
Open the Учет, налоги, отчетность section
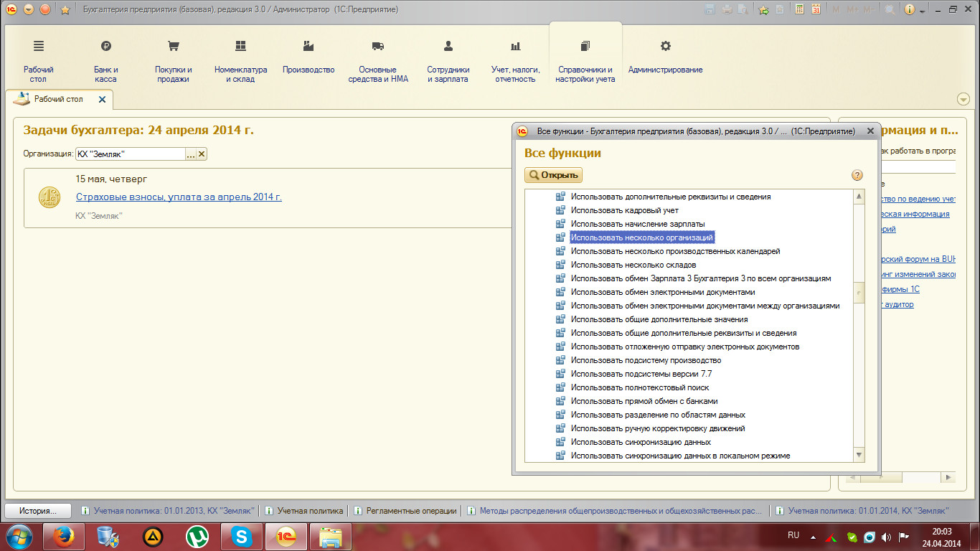tap(515, 62)
